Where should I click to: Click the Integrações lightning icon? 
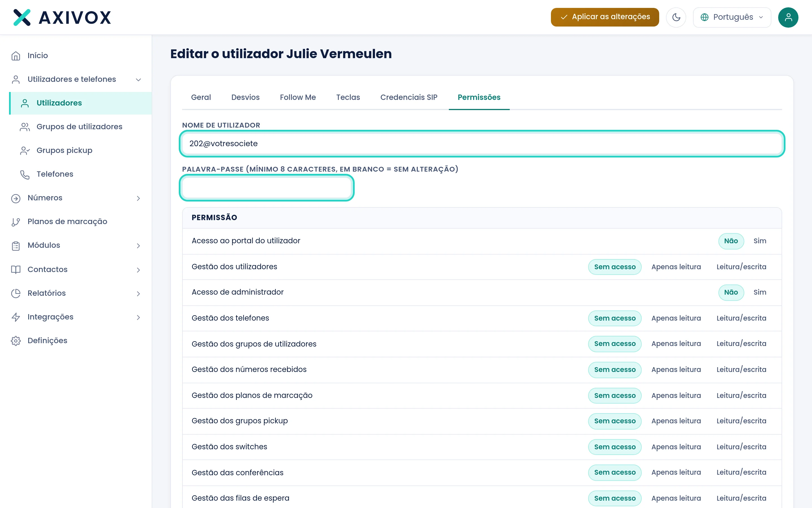coord(16,317)
